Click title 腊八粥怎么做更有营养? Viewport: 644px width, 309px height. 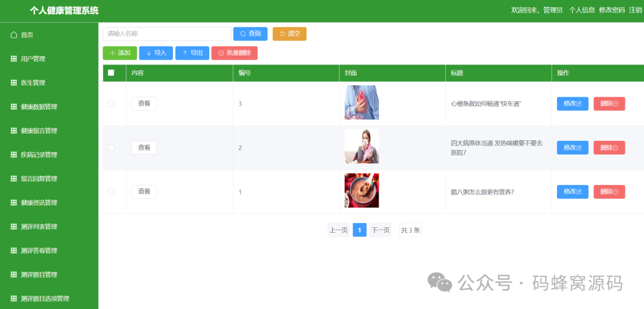pos(482,191)
